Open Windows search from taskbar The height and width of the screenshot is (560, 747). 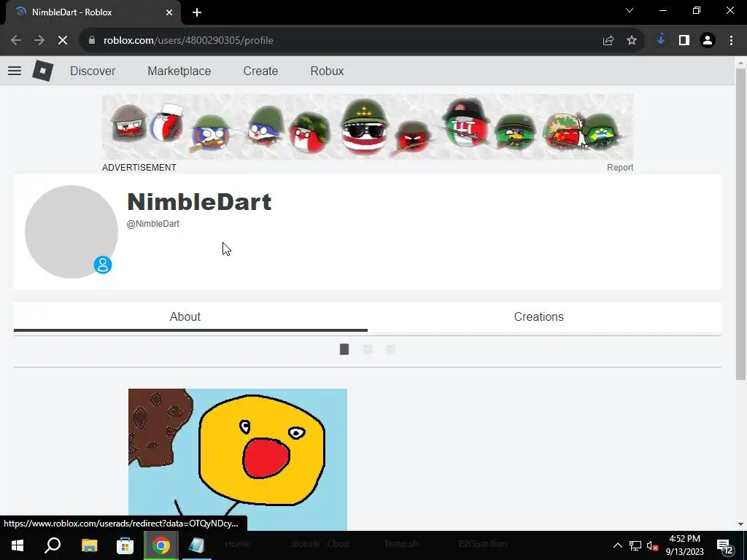53,545
